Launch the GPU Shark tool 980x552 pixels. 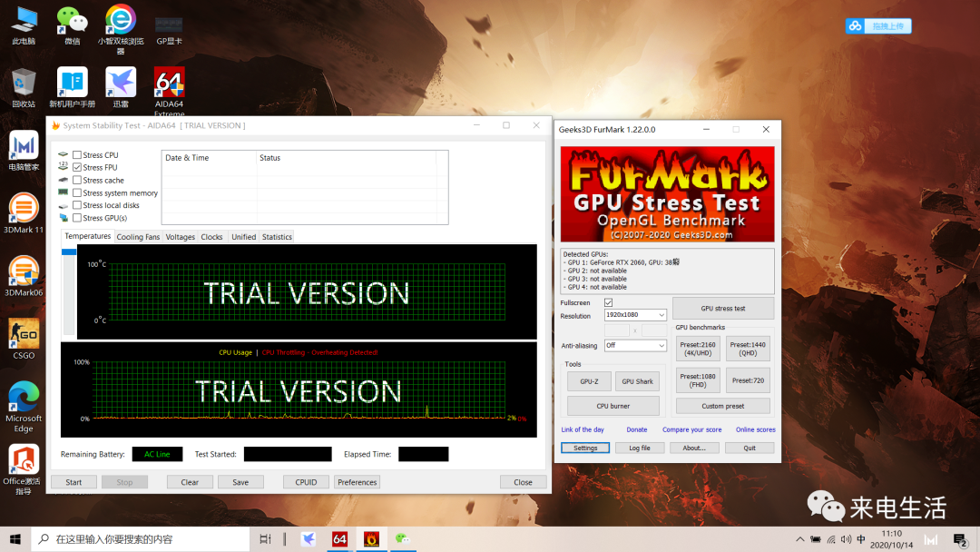[637, 381]
